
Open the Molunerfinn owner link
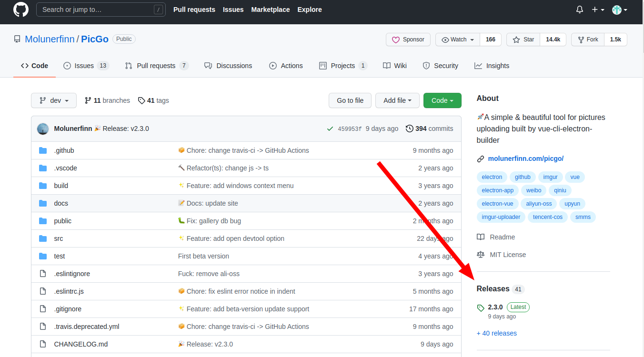[50, 39]
